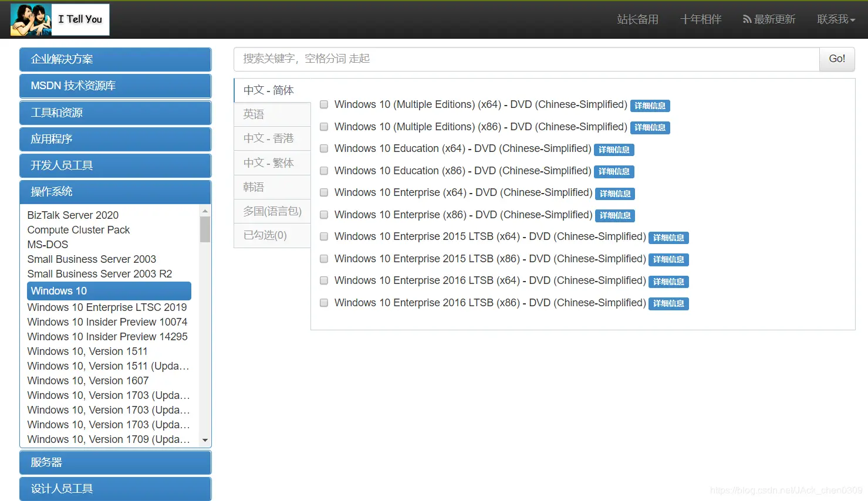Screen dimensions: 868x501
Task: Open the 已勾选(0) tab
Action: click(x=272, y=235)
